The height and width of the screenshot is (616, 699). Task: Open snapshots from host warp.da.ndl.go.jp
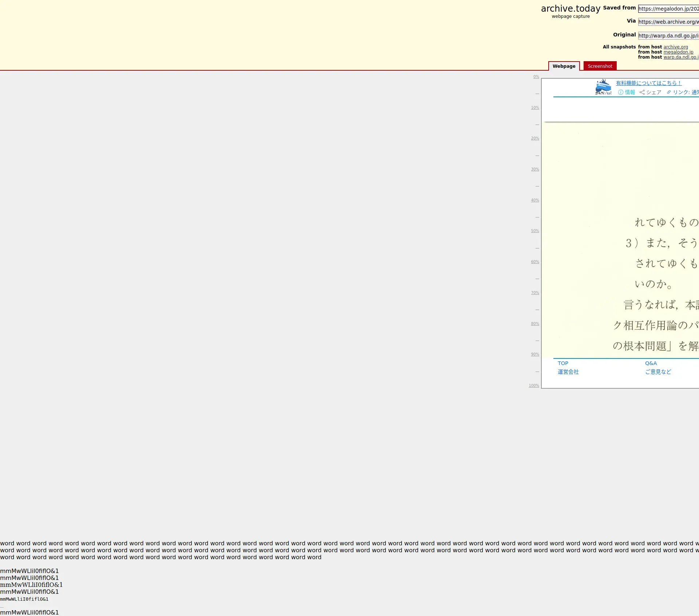click(680, 57)
